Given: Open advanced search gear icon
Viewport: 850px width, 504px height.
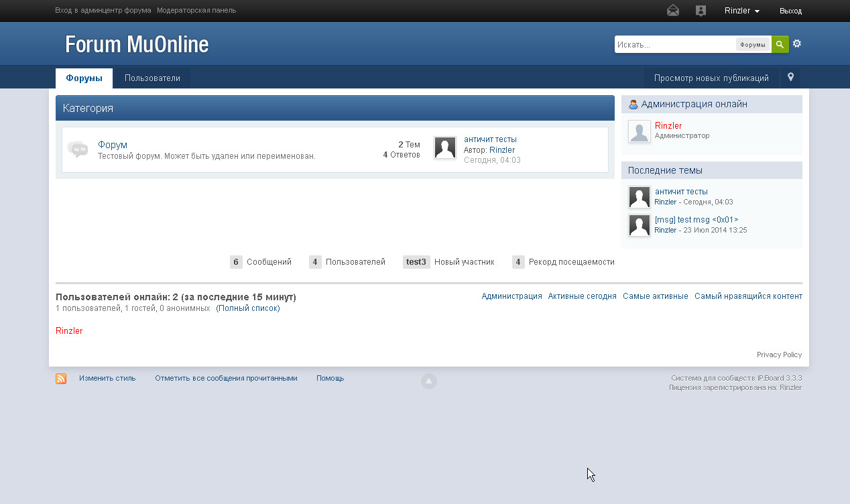Looking at the screenshot, I should pyautogui.click(x=797, y=44).
